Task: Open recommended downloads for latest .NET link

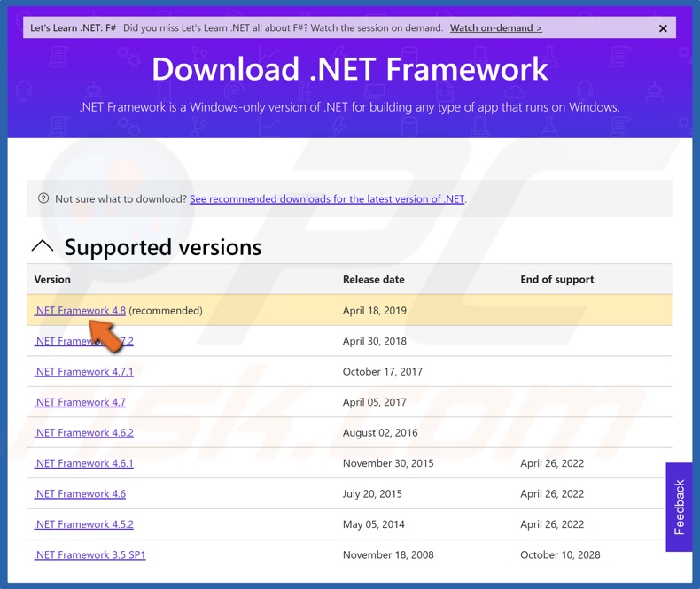Action: click(x=327, y=198)
